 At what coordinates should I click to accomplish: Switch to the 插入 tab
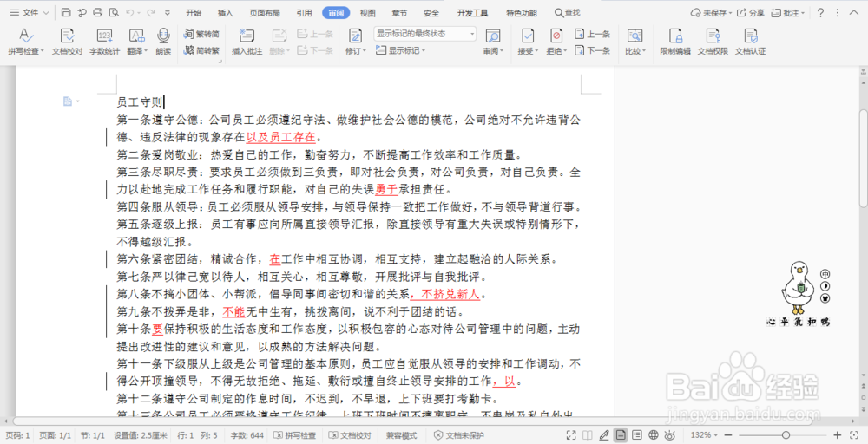[x=226, y=13]
